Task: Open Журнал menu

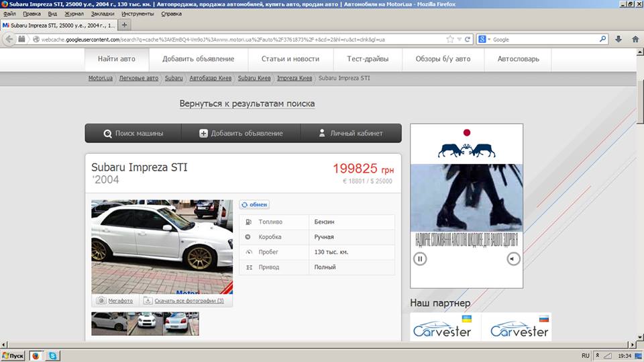Action: click(74, 13)
